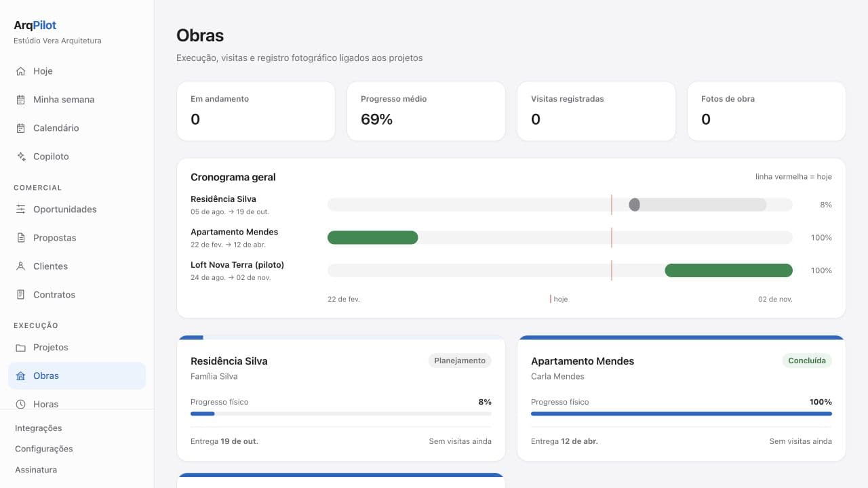
Task: Click the Apartamento Mendes card title
Action: (583, 361)
